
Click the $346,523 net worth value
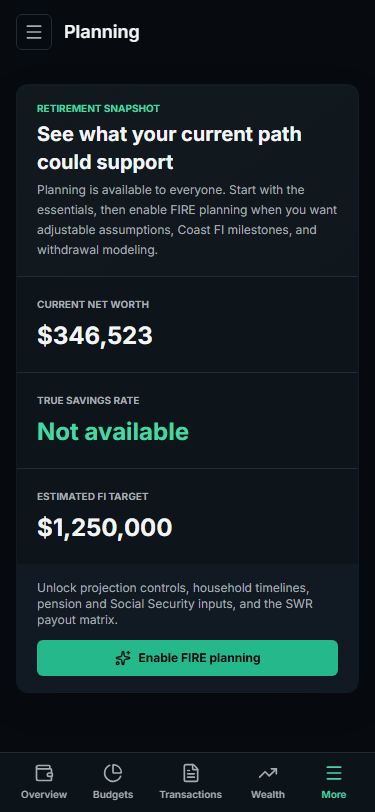[95, 335]
